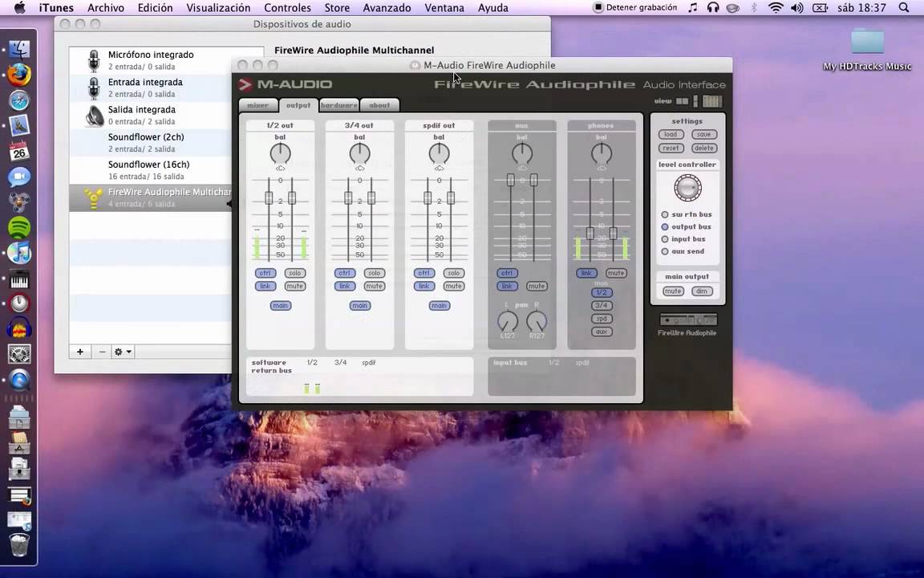Launch Spotify from the dock
This screenshot has width=924, height=578.
coord(19,228)
